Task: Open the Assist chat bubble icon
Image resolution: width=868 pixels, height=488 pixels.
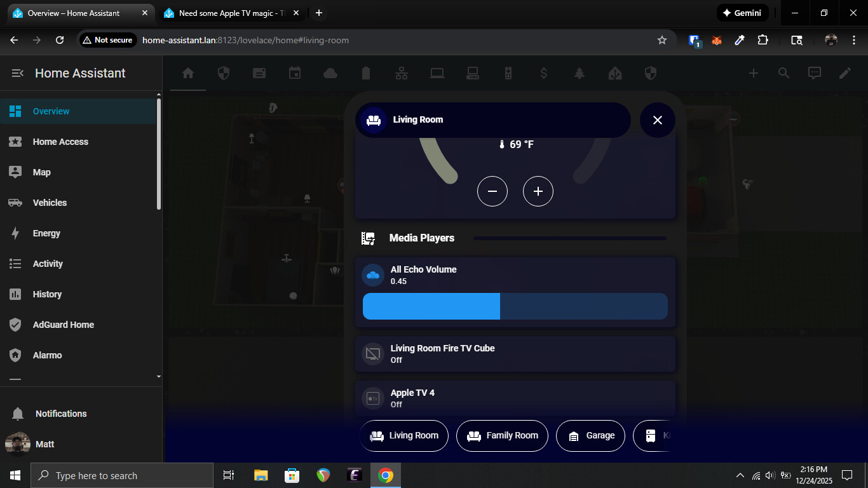Action: pos(815,73)
